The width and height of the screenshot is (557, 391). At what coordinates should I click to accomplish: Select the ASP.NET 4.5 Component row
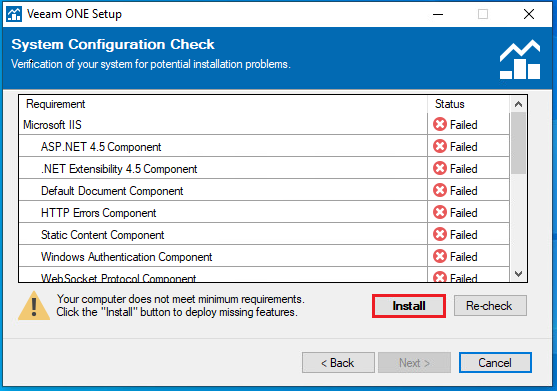(x=264, y=146)
